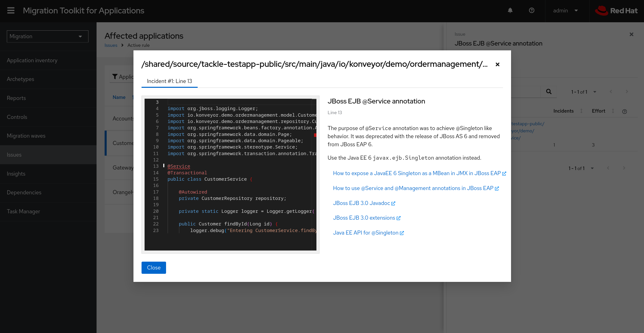This screenshot has width=644, height=333.
Task: Click the search magnifier icon
Action: coord(549,92)
